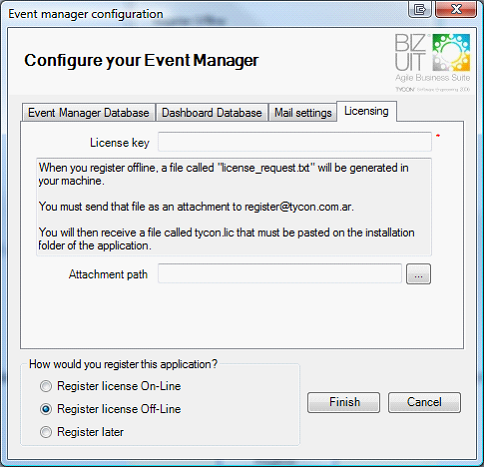Image resolution: width=485 pixels, height=468 pixels.
Task: Focus the Attachment path text box
Action: pyautogui.click(x=280, y=274)
